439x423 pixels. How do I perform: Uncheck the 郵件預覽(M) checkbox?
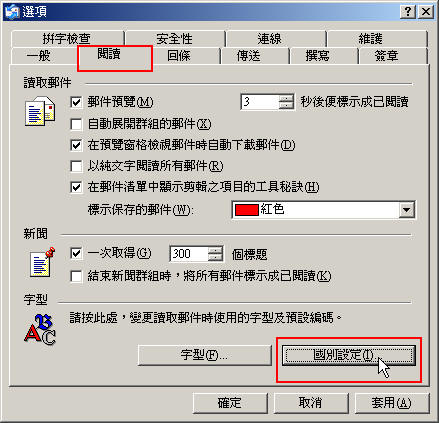click(x=76, y=102)
